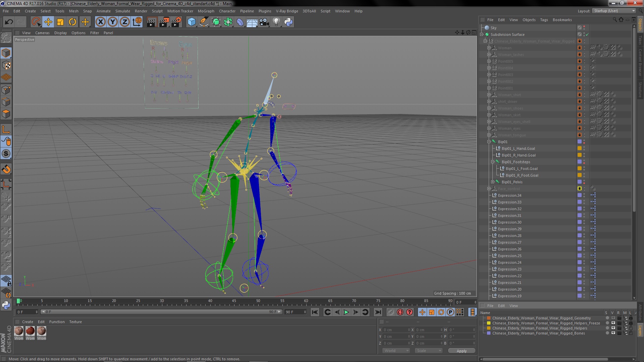This screenshot has width=644, height=362.
Task: Select the Move tool in top toolbar
Action: (48, 22)
